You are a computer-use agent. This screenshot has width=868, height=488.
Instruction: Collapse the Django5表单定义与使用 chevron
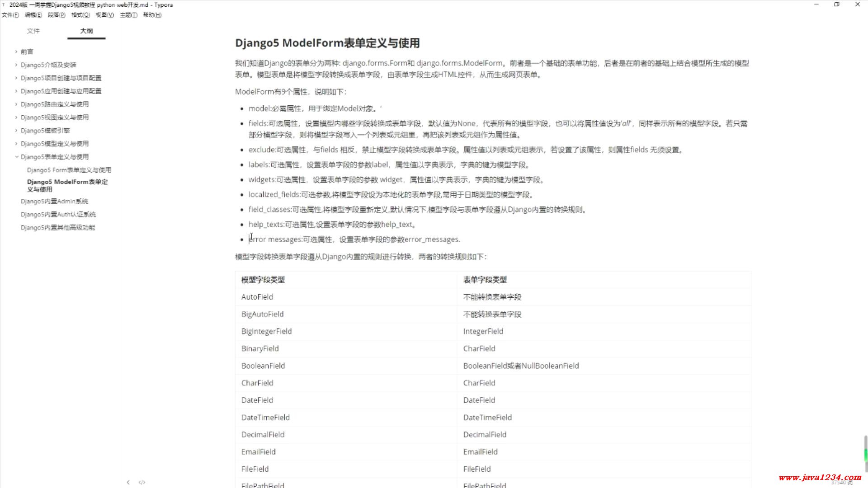(x=16, y=156)
